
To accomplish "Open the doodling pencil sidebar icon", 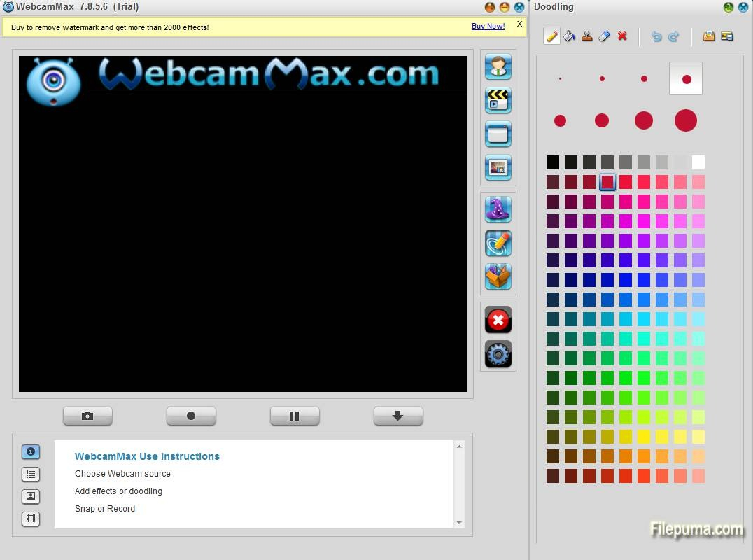I will point(498,244).
